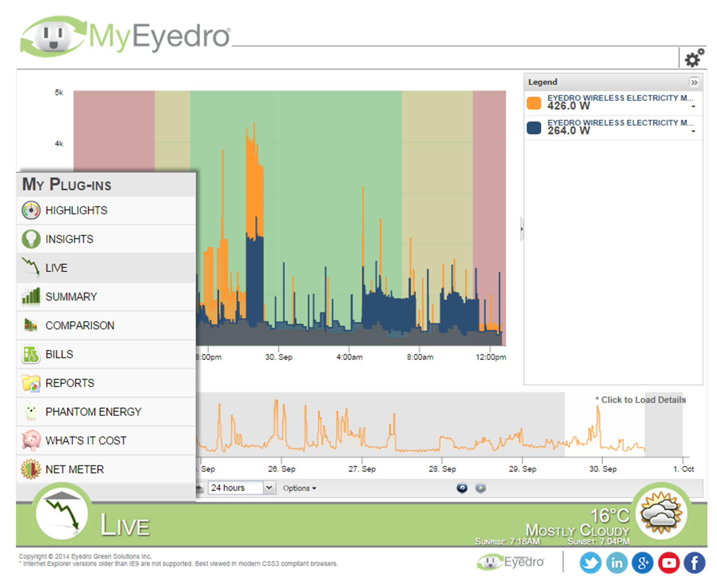Select PHANTOM ENERGY menu item
Viewport: 717px width, 588px height.
point(106,412)
